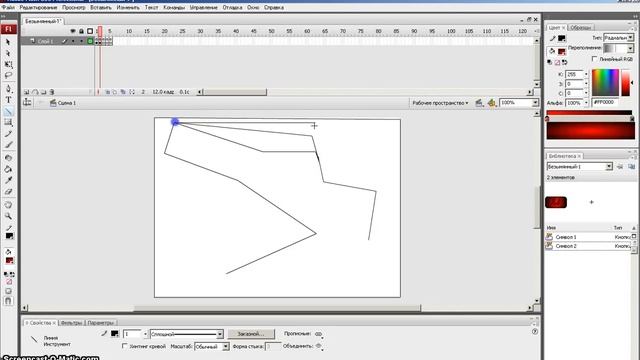Click the rainbow color picker field
This screenshot has width=640, height=360.
tap(605, 82)
